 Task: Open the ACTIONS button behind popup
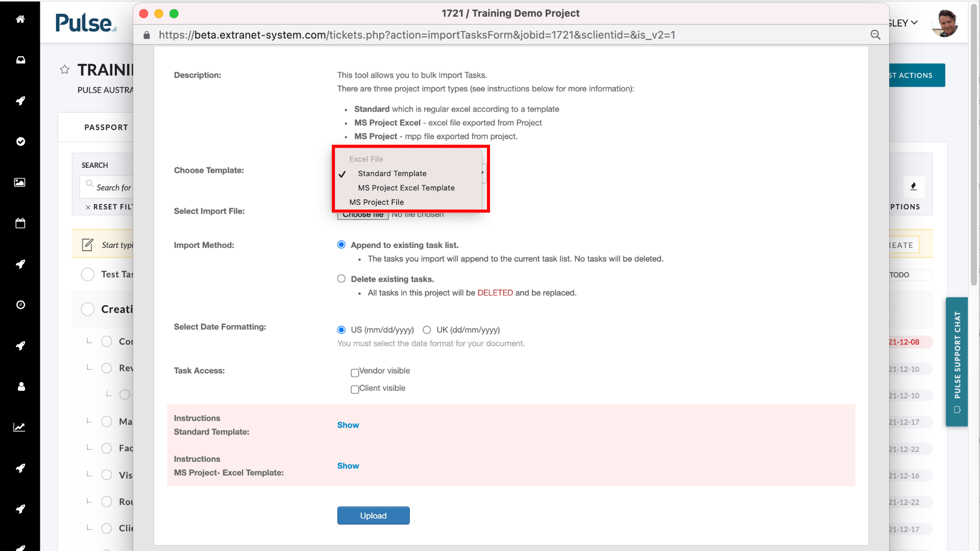tap(917, 75)
